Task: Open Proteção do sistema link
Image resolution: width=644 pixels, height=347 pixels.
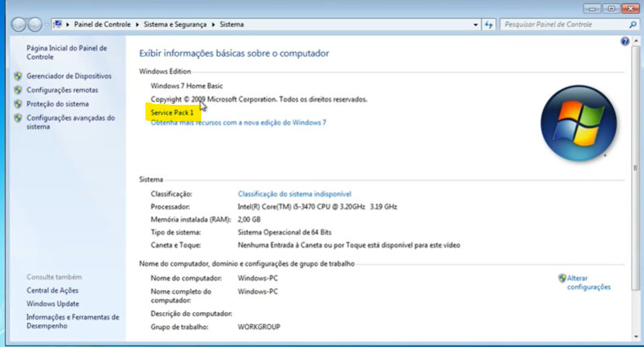Action: click(x=57, y=104)
